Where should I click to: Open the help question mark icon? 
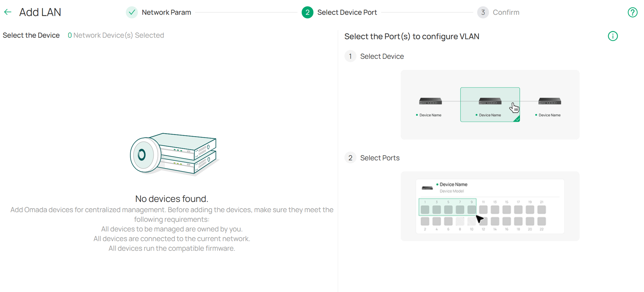click(632, 12)
